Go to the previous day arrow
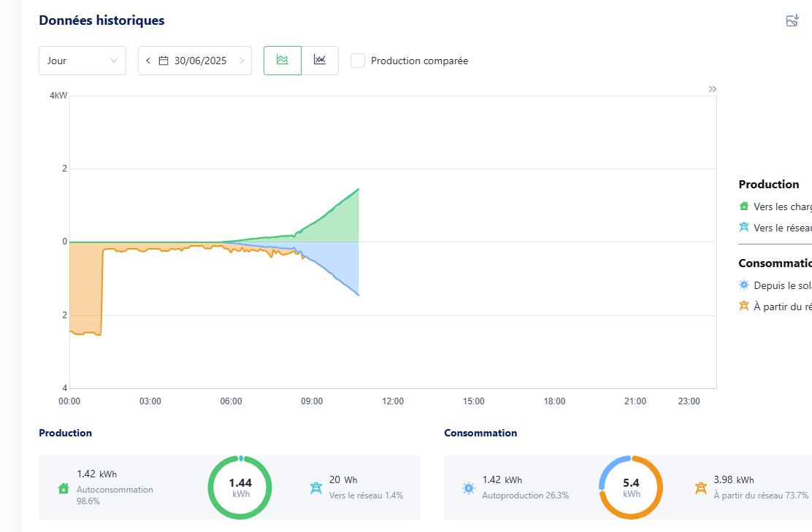 coord(148,61)
